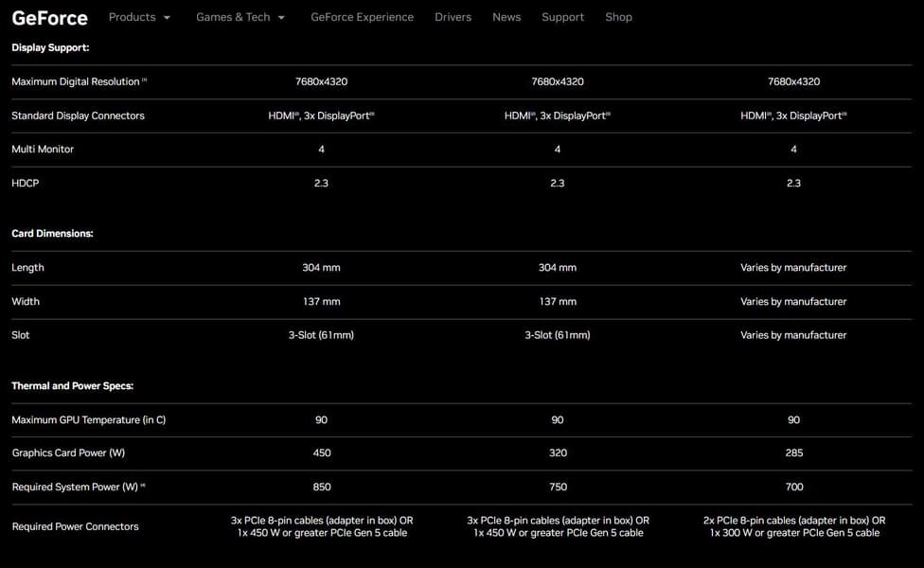The width and height of the screenshot is (924, 568).
Task: Click the GeForce logo
Action: click(x=49, y=17)
